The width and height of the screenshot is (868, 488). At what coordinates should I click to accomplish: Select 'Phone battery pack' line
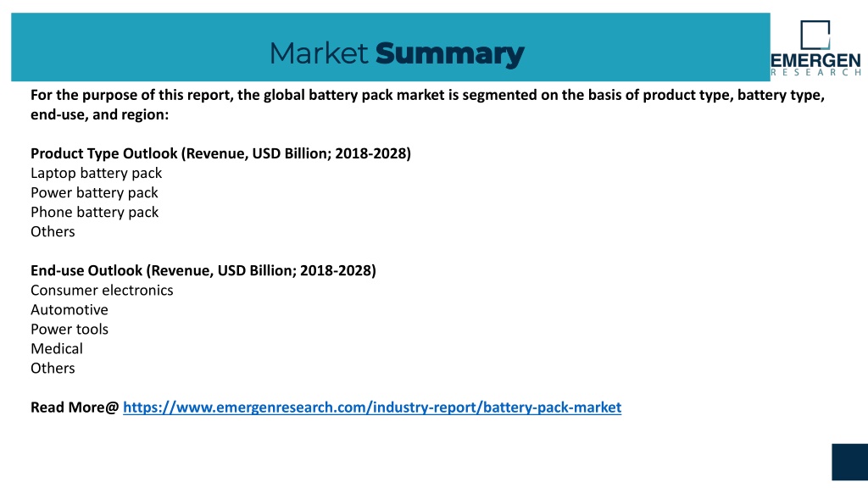click(x=95, y=212)
